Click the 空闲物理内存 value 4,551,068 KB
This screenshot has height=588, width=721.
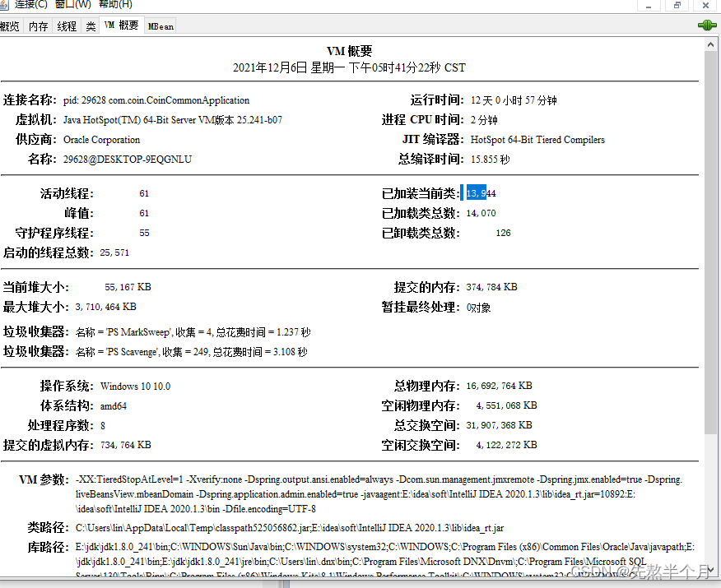[506, 405]
